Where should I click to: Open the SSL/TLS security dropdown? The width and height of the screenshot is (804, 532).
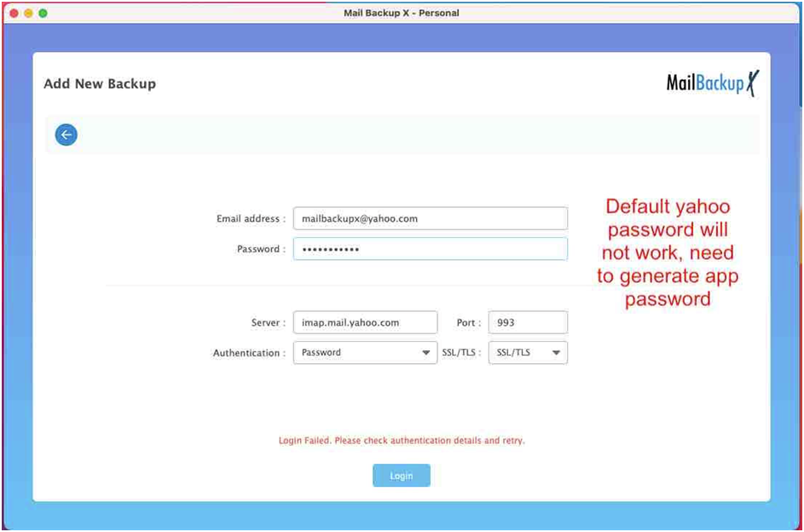(x=528, y=353)
